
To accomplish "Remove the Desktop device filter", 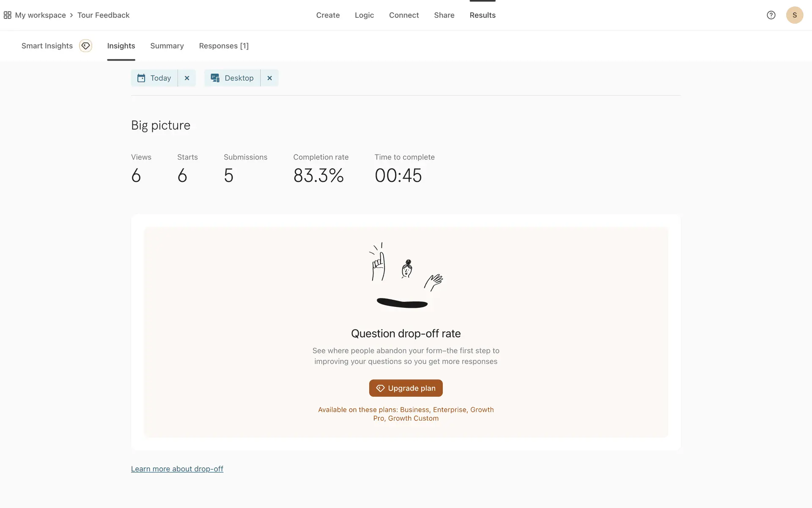I will [269, 78].
